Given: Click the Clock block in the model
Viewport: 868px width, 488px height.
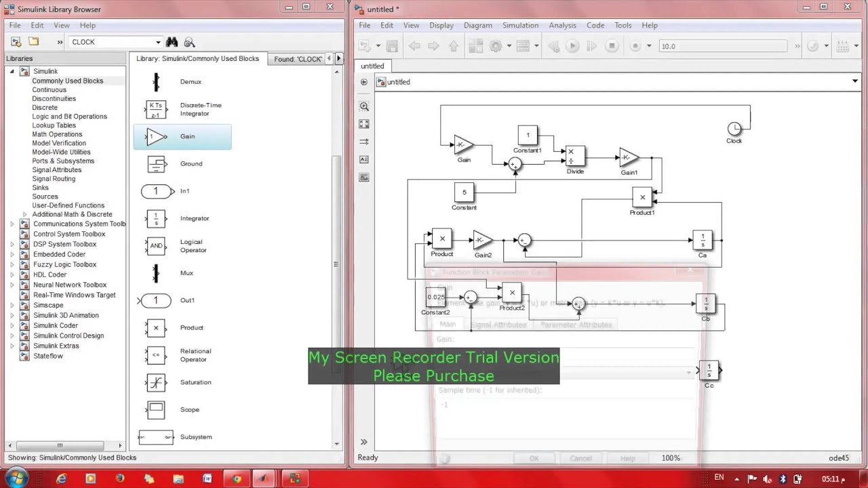Looking at the screenshot, I should pyautogui.click(x=734, y=128).
